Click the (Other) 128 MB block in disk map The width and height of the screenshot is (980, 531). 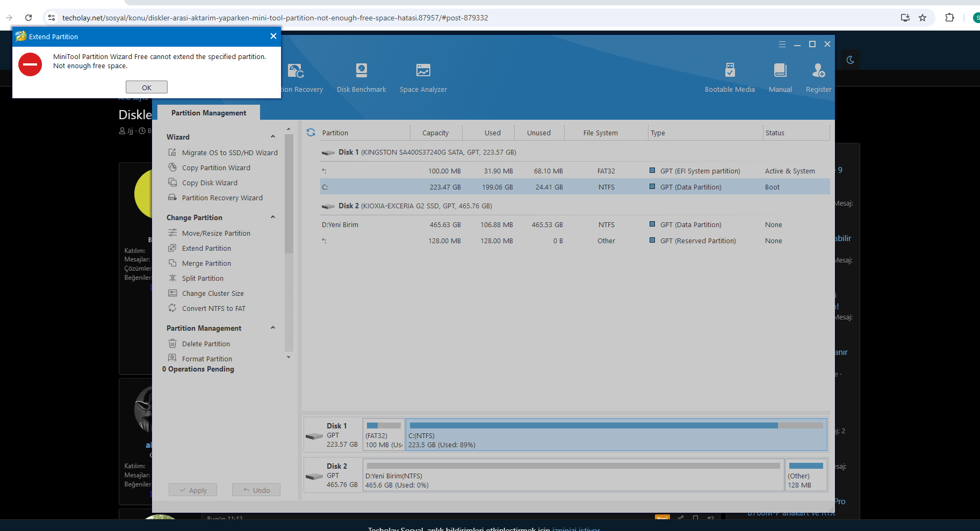pos(806,475)
